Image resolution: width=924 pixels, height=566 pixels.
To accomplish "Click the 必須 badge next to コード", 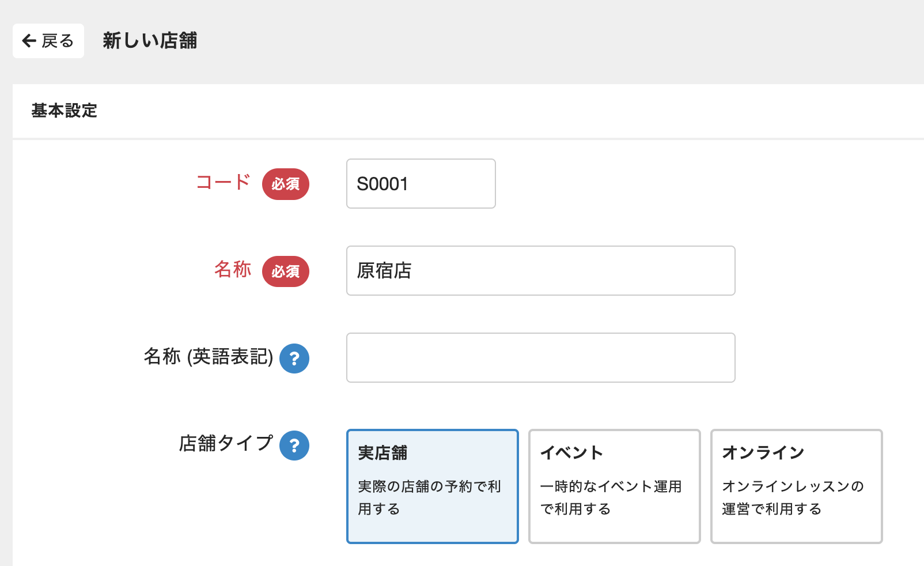I will click(286, 184).
